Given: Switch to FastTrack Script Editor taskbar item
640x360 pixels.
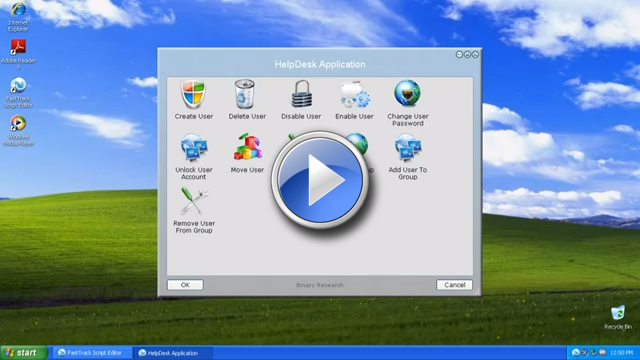Looking at the screenshot, I should [x=91, y=353].
